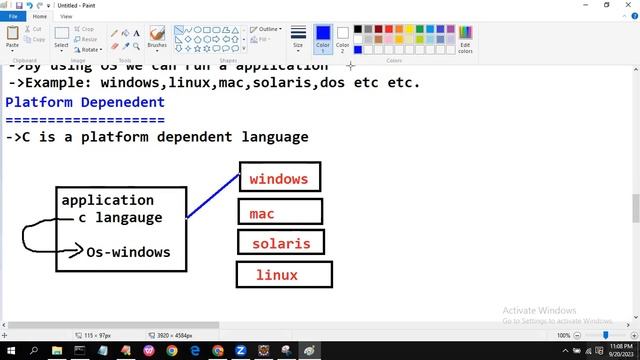Choose the Rectangle shape

207,30
